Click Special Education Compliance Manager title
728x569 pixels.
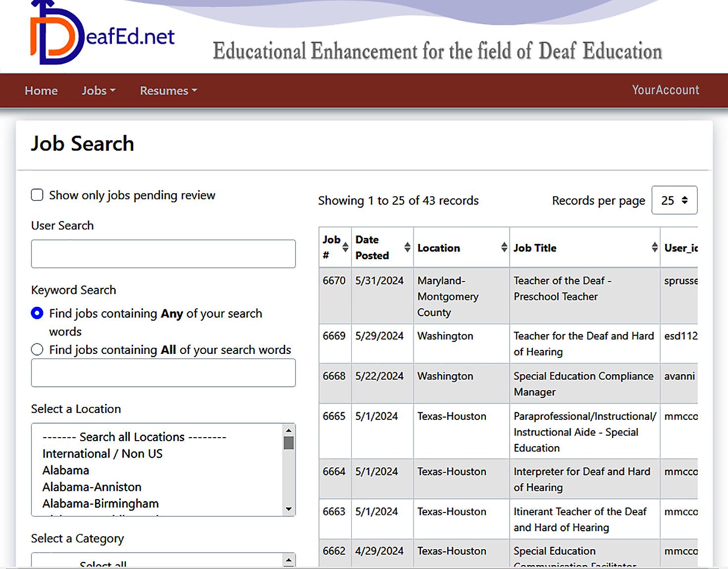click(x=584, y=384)
